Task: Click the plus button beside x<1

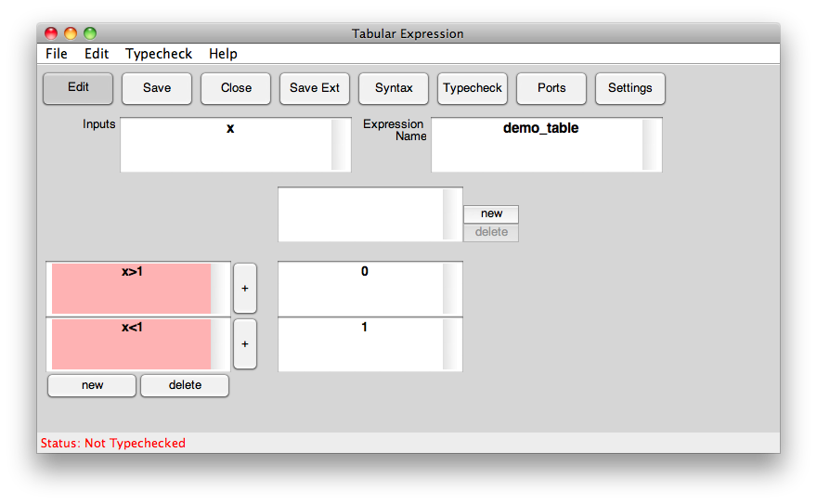Action: point(245,344)
